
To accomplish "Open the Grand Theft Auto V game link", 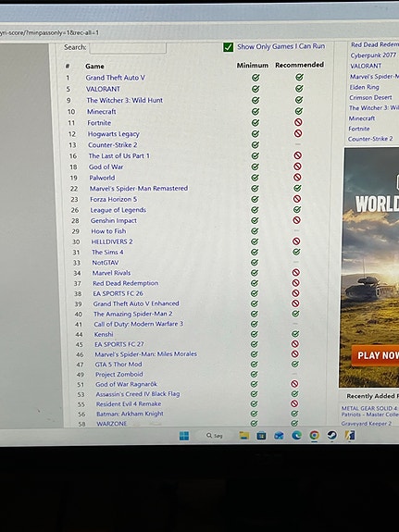I will click(x=115, y=78).
